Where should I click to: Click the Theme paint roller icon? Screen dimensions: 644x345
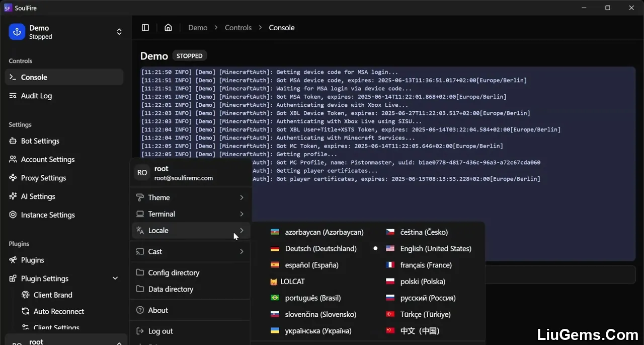tap(140, 197)
